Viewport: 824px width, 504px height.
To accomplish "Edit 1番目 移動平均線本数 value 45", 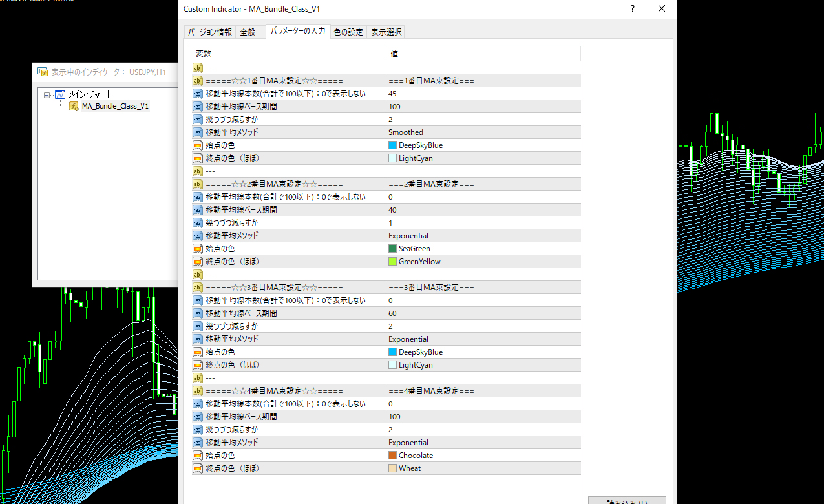I will tap(483, 94).
